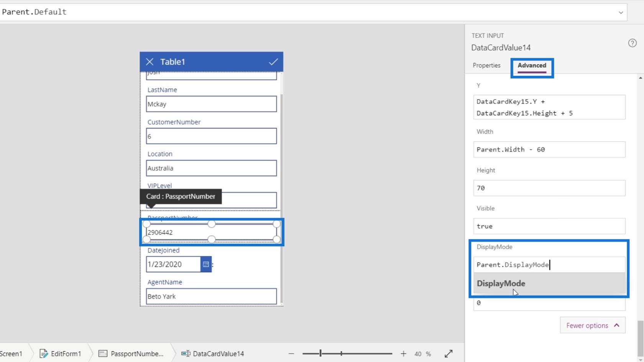The width and height of the screenshot is (644, 362).
Task: Open the DateJoined calendar picker icon
Action: (x=206, y=264)
